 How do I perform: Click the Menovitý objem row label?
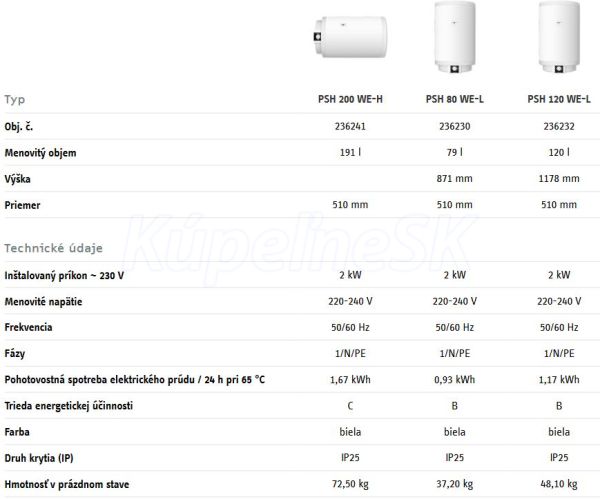coord(40,153)
